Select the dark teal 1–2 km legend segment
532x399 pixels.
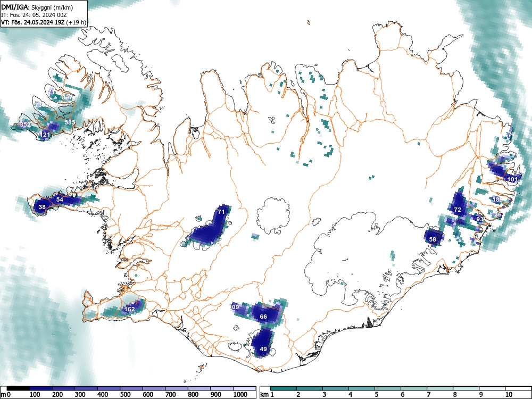click(x=284, y=388)
